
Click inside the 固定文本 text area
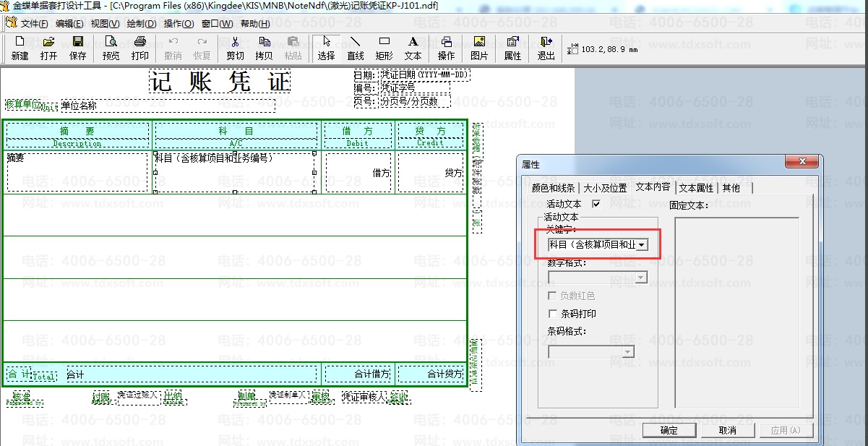(736, 311)
